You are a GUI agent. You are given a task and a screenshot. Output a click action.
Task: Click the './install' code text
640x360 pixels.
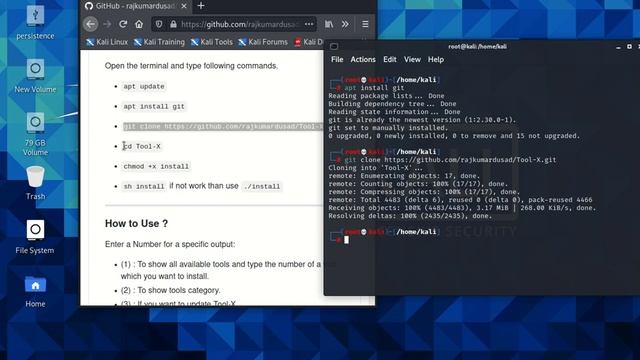[x=262, y=187]
